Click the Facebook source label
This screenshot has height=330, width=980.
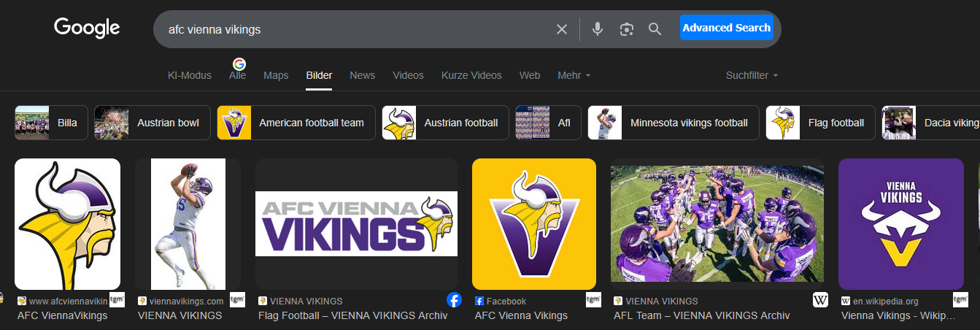(x=506, y=301)
